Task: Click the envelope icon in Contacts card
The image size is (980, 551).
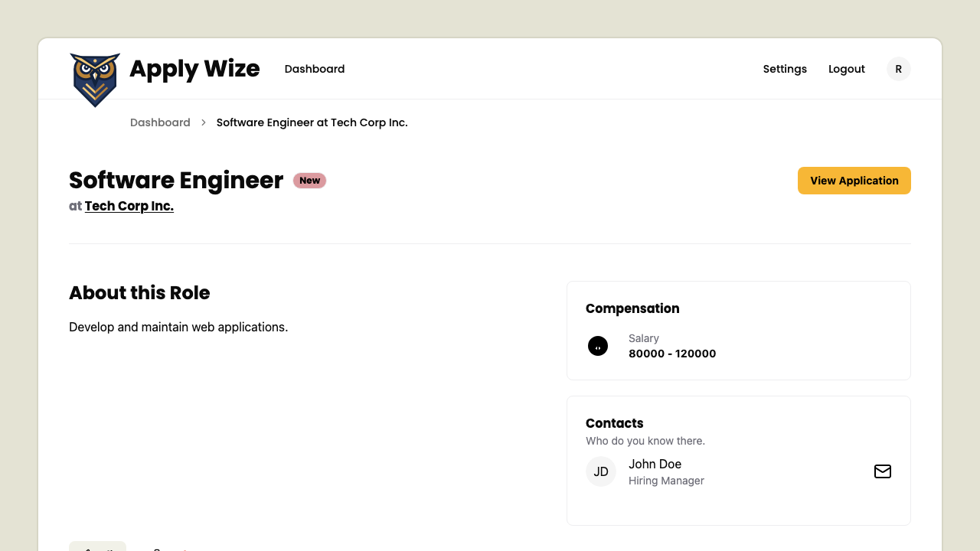Action: [x=883, y=471]
